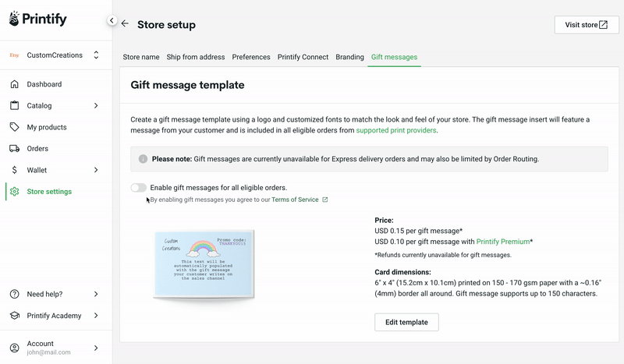Switch to the Branding tab
The image size is (624, 364).
pyautogui.click(x=349, y=57)
